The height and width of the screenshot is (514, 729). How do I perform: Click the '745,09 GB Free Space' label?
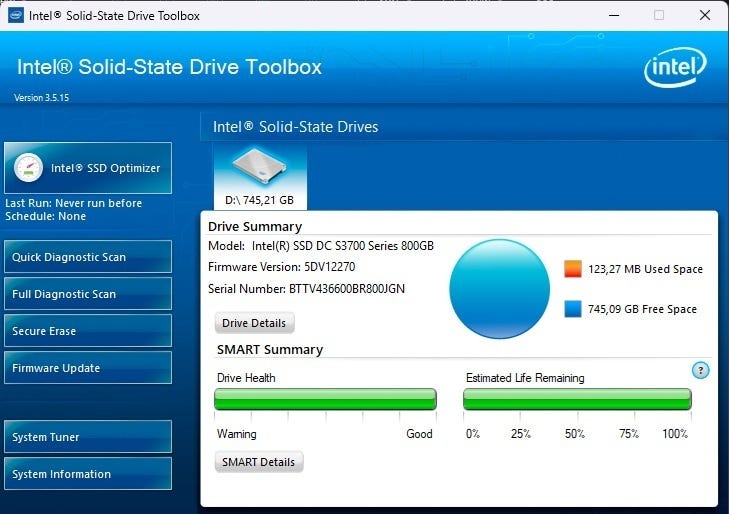point(642,309)
